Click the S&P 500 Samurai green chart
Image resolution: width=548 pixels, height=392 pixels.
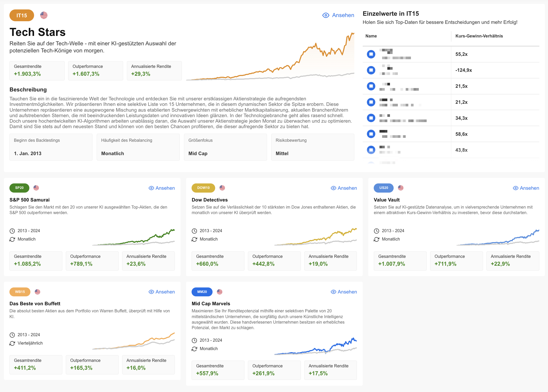[133, 237]
